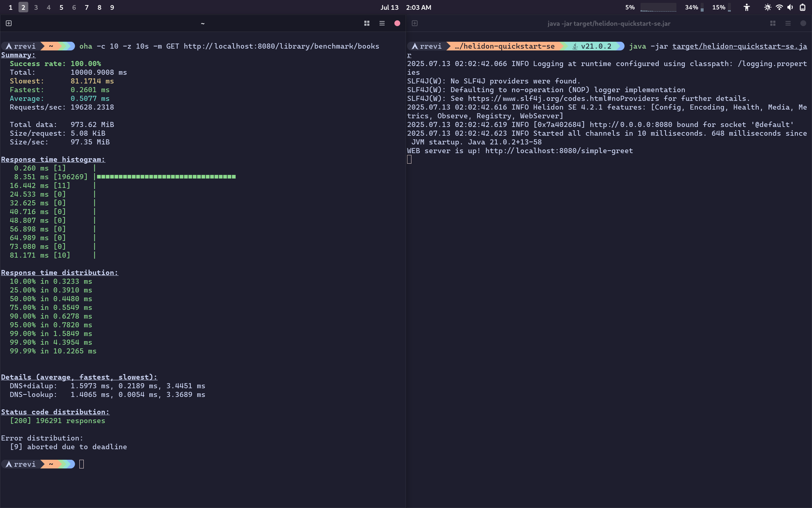812x508 pixels.
Task: Open tab overview grid in right terminal
Action: 773,23
